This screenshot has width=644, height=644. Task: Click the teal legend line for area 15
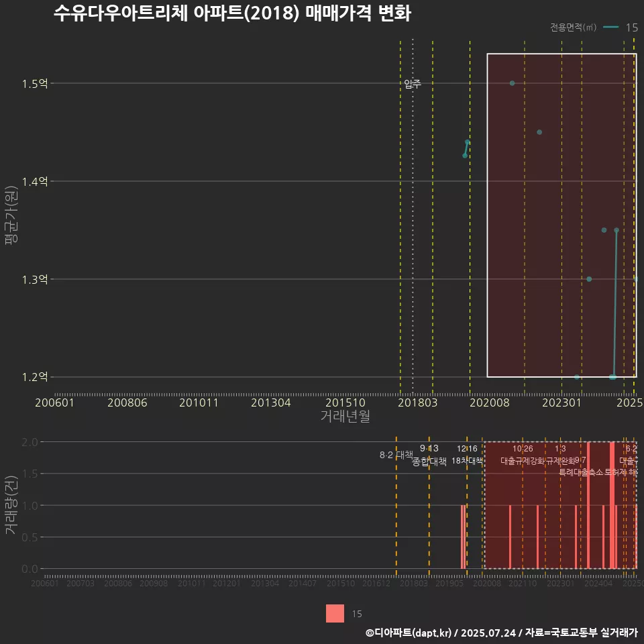[x=610, y=28]
